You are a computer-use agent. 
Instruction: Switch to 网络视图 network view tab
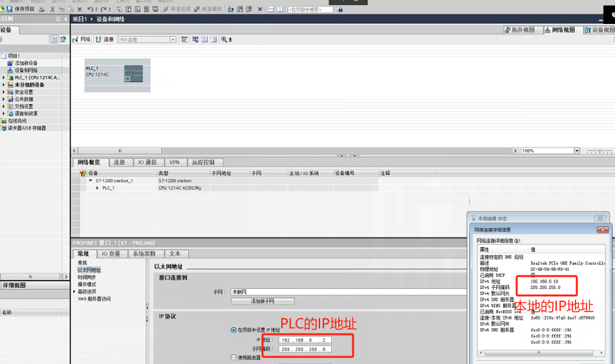(563, 30)
